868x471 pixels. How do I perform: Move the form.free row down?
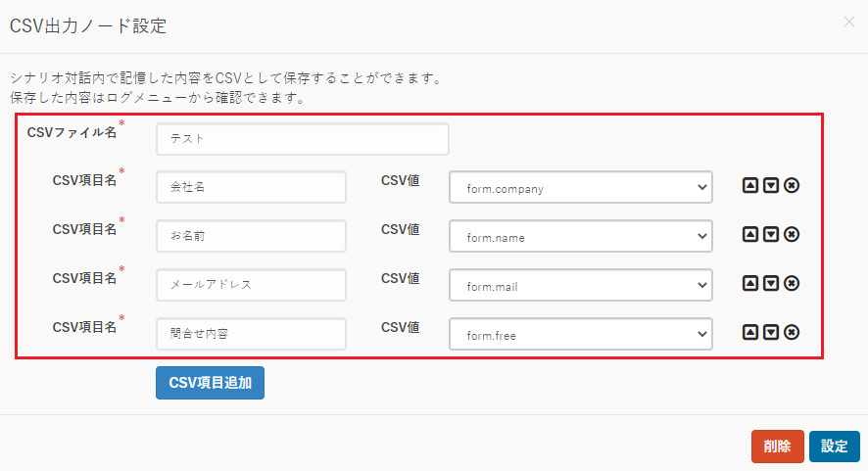pyautogui.click(x=771, y=332)
